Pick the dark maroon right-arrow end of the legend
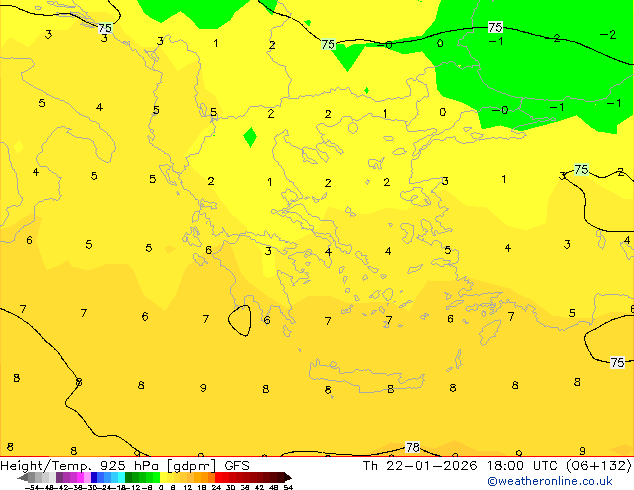 point(288,478)
